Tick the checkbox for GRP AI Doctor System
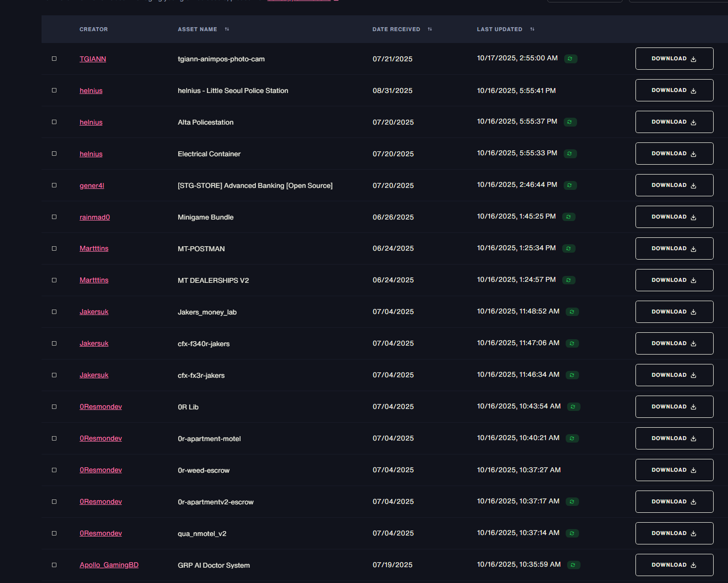The width and height of the screenshot is (728, 583). tap(54, 565)
